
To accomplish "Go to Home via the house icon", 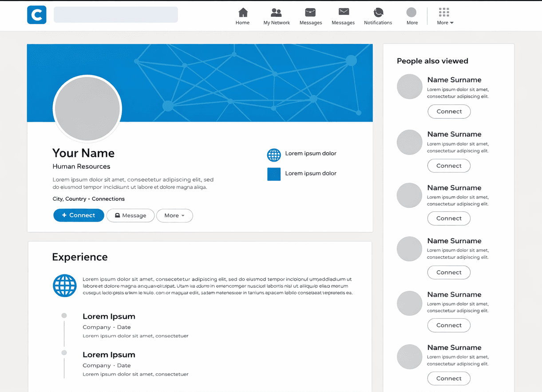I will pyautogui.click(x=242, y=12).
